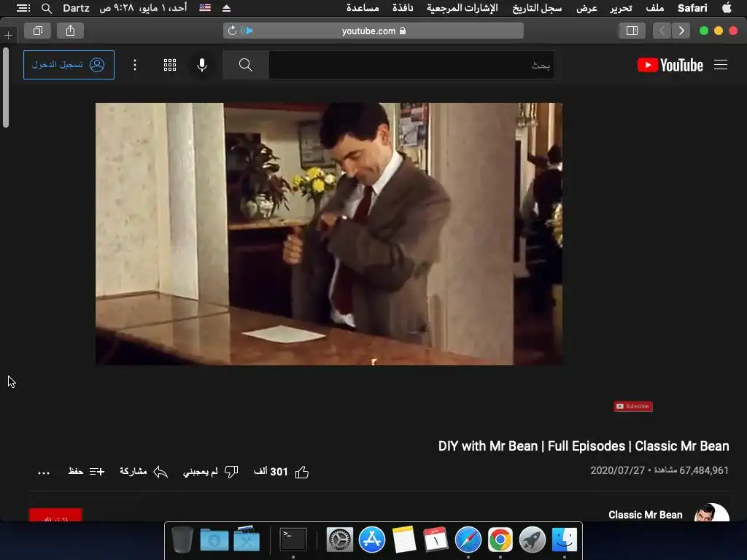Add new tab with plus button
Image resolution: width=747 pixels, height=560 pixels.
pos(8,35)
